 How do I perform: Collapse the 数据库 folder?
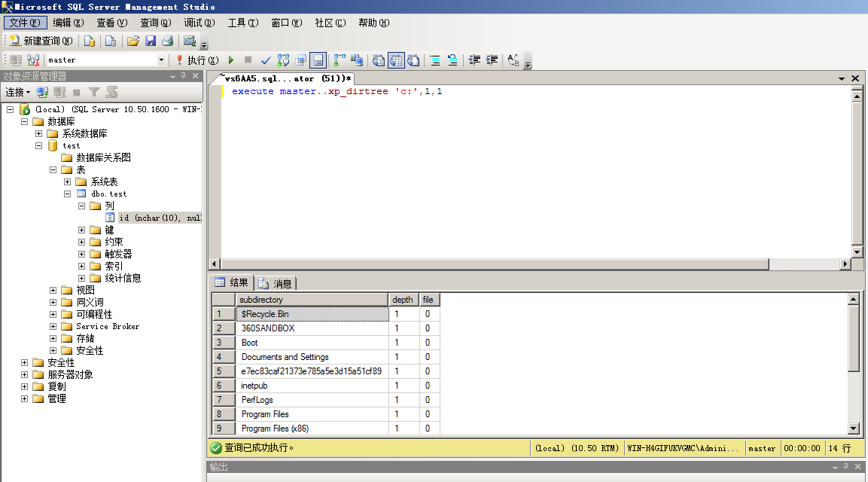(x=24, y=121)
